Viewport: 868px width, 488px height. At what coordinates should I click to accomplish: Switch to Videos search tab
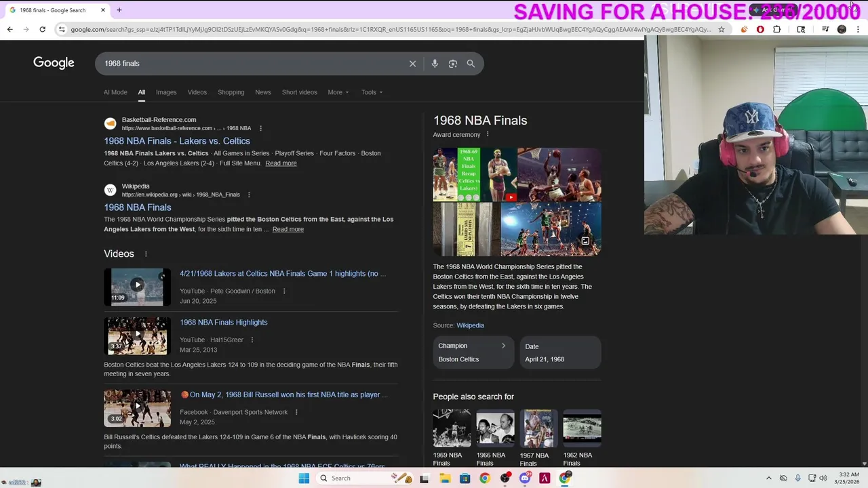(197, 92)
